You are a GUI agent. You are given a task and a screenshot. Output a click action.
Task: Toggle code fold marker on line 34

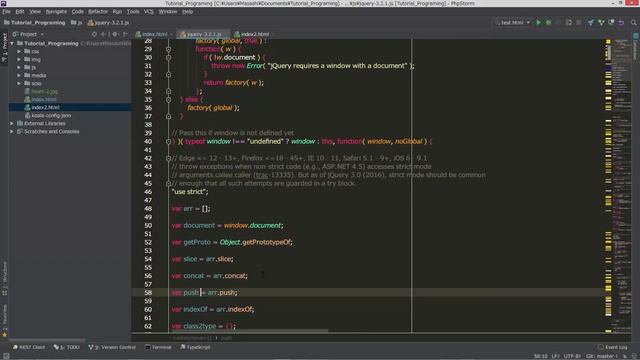tap(168, 91)
